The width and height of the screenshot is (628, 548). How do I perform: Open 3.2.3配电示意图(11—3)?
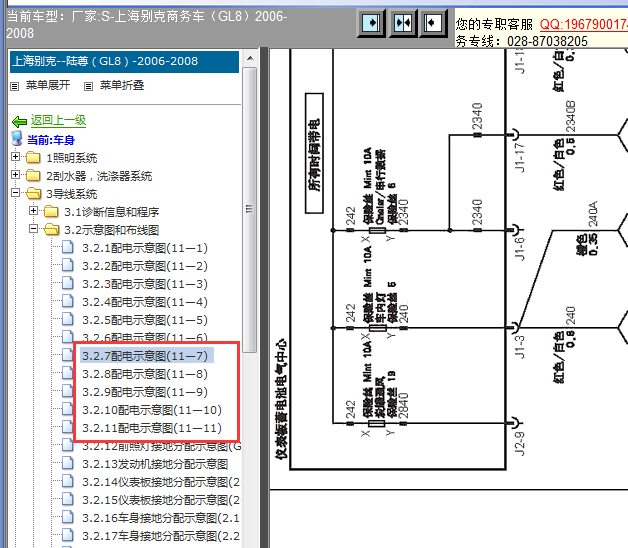pyautogui.click(x=145, y=284)
